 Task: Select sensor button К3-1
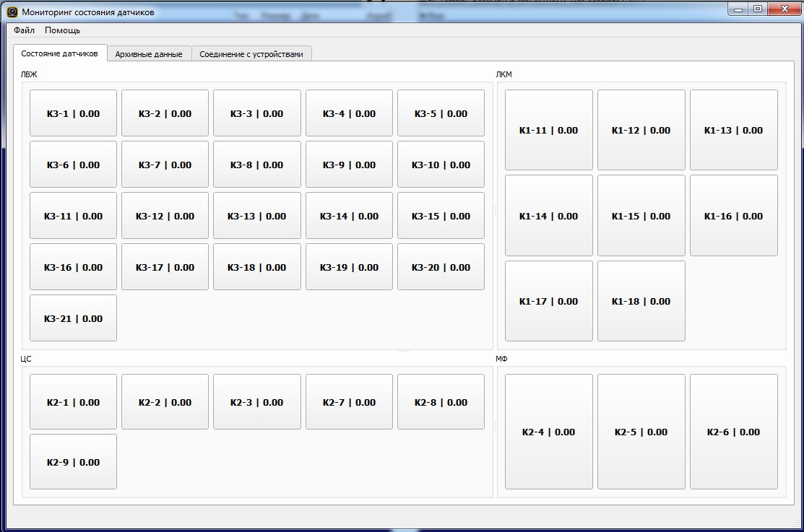click(74, 113)
